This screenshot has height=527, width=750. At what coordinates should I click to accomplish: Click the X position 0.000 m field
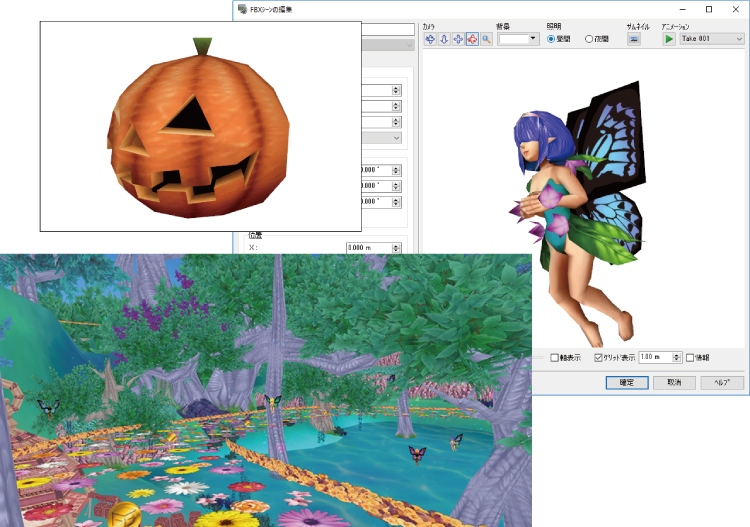tap(369, 248)
